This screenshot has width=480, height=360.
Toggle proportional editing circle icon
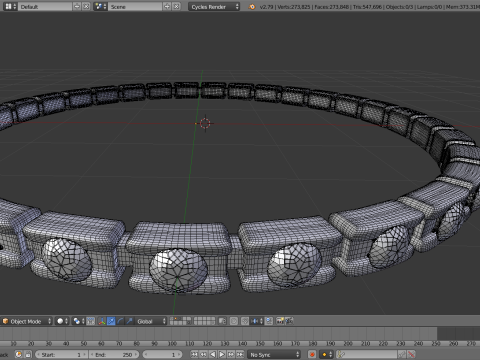234,321
